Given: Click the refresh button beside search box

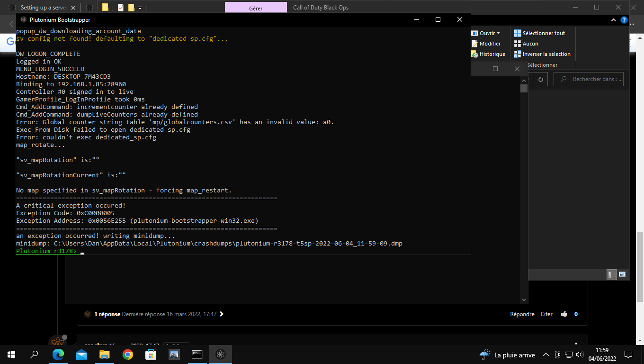Looking at the screenshot, I should click(540, 79).
